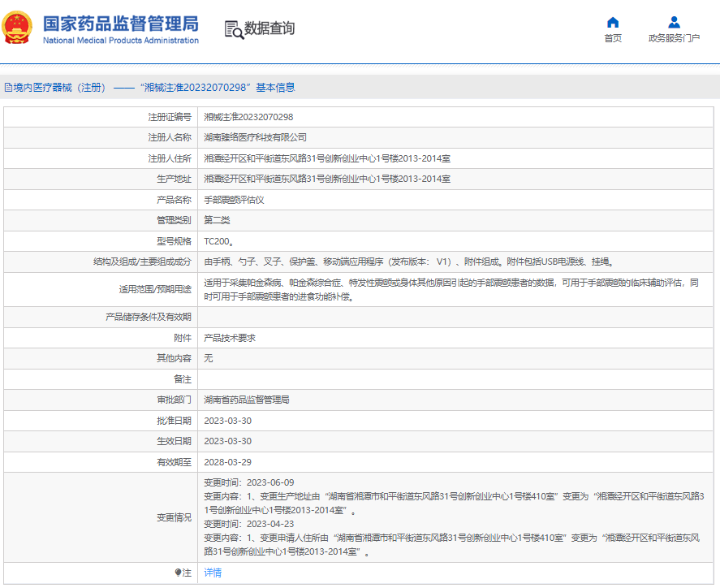This screenshot has height=588, width=720.
Task: Click the 生产地址 address value
Action: pos(327,179)
